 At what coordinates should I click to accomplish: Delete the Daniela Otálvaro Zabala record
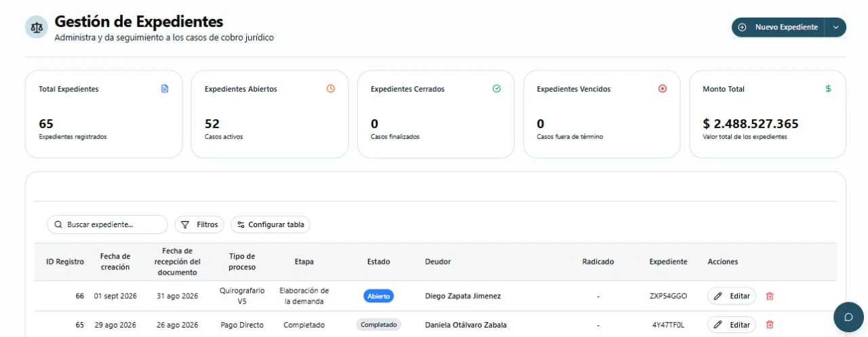point(769,325)
